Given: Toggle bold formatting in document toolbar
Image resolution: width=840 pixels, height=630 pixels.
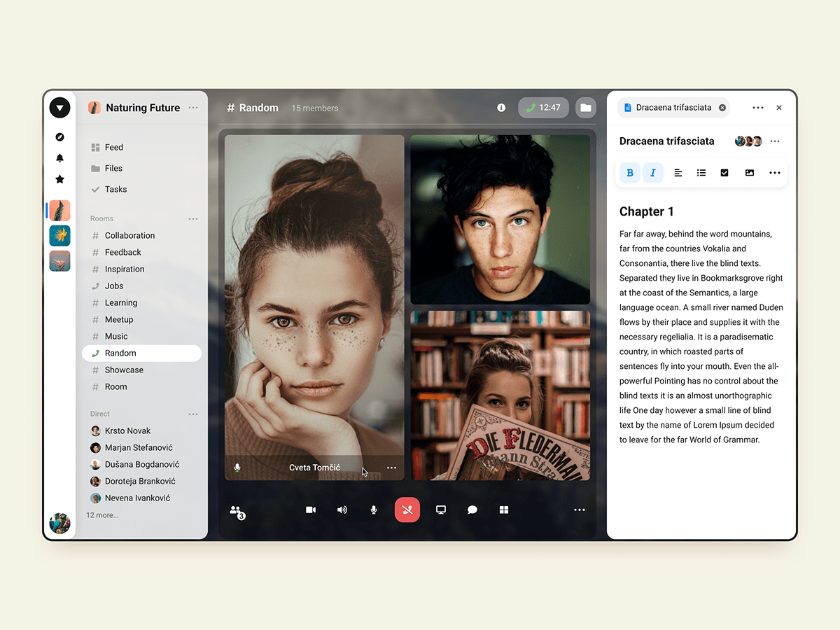Looking at the screenshot, I should click(630, 173).
